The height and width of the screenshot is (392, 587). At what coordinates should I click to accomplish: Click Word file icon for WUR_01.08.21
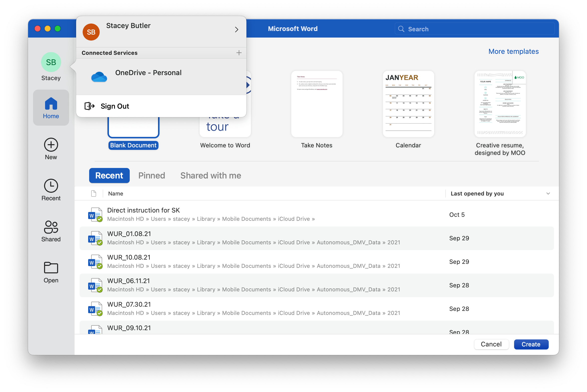click(95, 238)
